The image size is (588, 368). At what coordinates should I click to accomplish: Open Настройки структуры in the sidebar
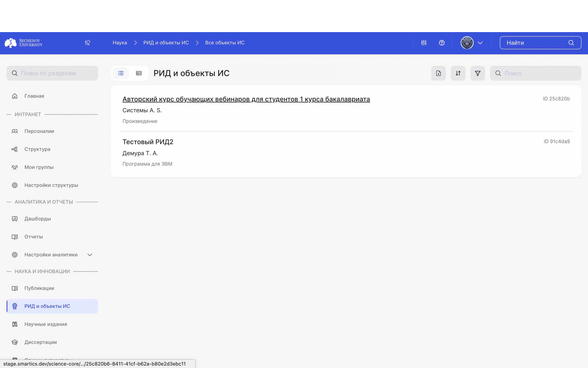52,185
